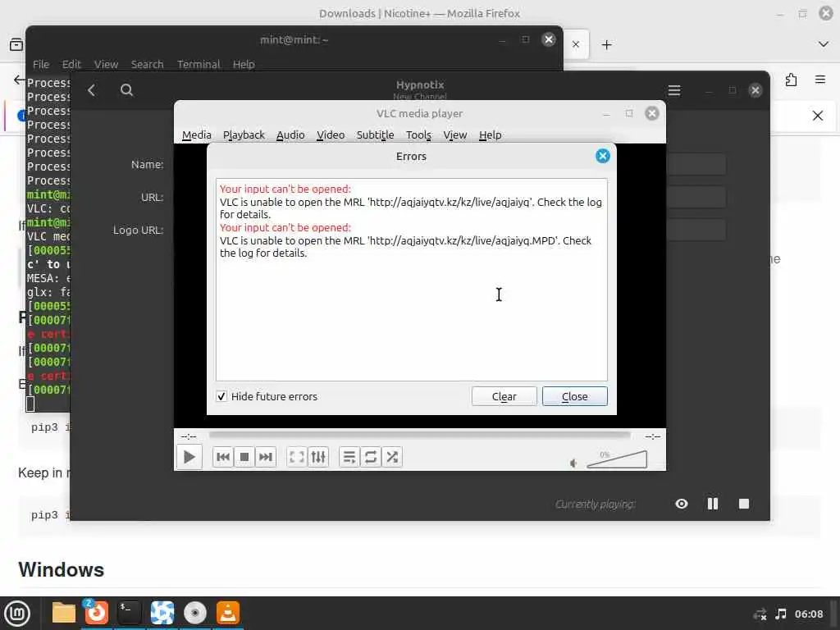Switch to VLC from taskbar

pos(228,613)
